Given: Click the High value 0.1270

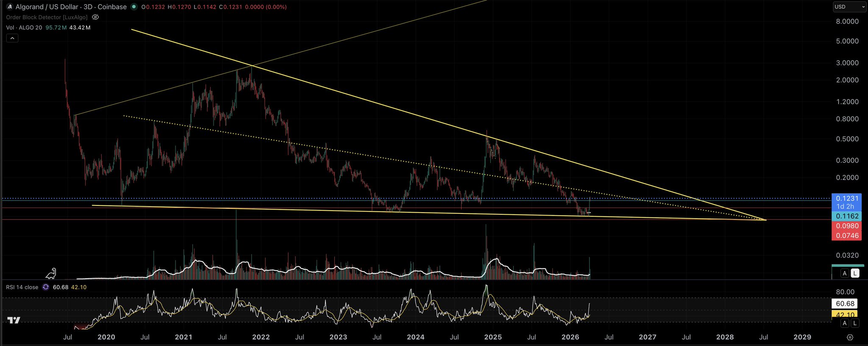Looking at the screenshot, I should (182, 7).
